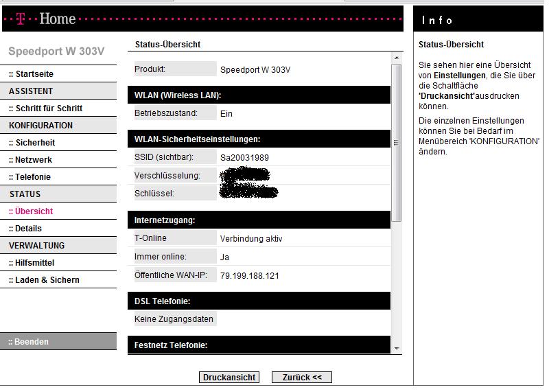Click the 'WLAN-Sicherheitseinstellungen:' header
Image resolution: width=549 pixels, height=392 pixels.
tap(259, 139)
